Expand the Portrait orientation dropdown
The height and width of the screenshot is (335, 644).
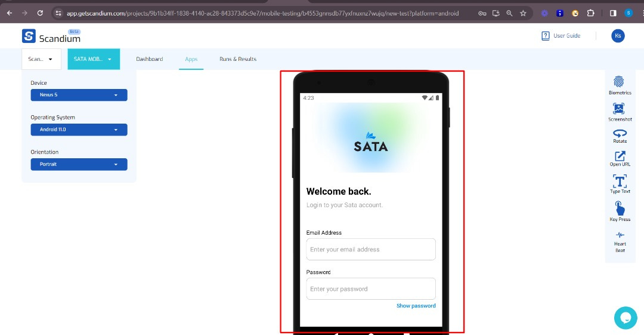pyautogui.click(x=79, y=164)
